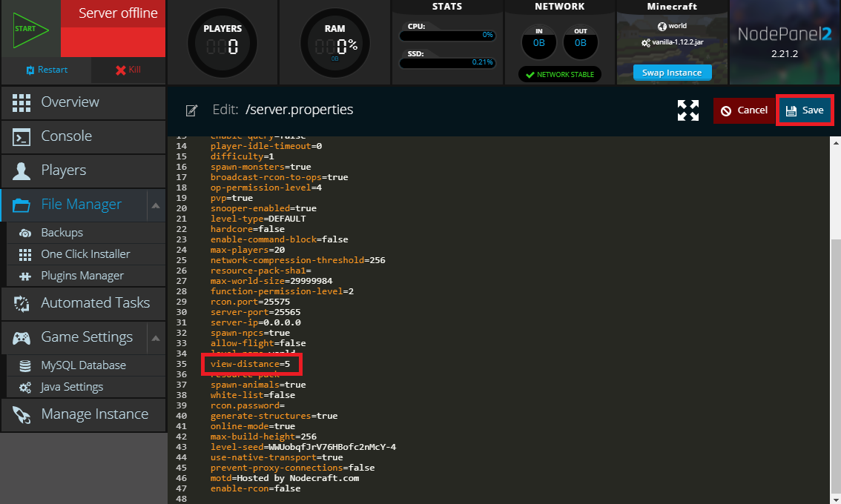The width and height of the screenshot is (841, 504).
Task: Click the edit pencil next to server.properties
Action: point(191,109)
